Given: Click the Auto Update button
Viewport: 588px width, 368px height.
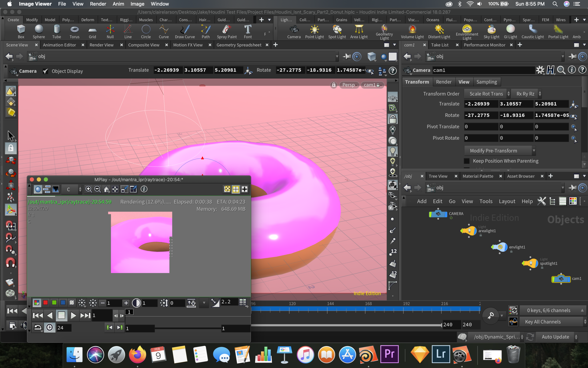Looking at the screenshot, I should point(555,336).
